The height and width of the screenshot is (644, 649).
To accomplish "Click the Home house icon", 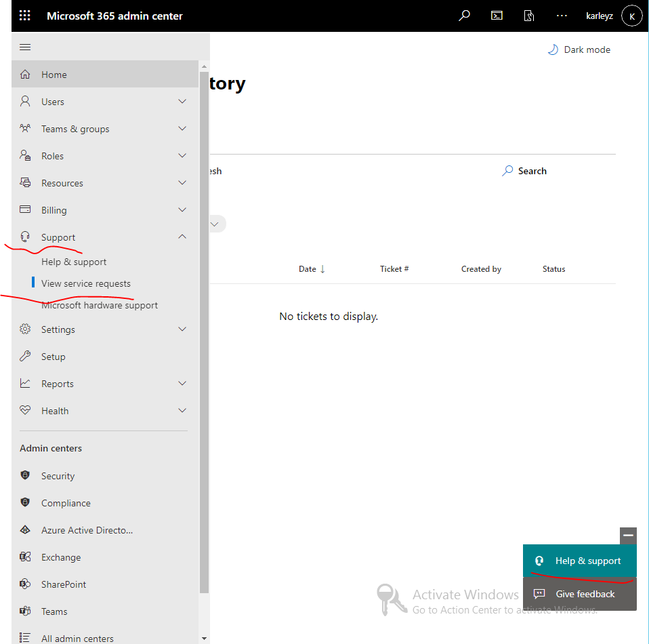I will point(25,74).
